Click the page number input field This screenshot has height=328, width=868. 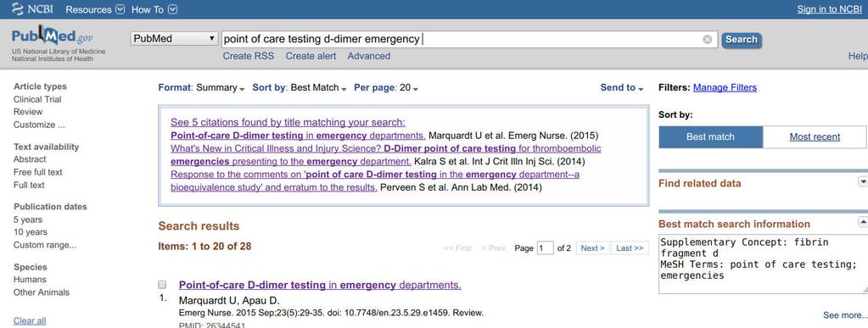click(x=545, y=247)
